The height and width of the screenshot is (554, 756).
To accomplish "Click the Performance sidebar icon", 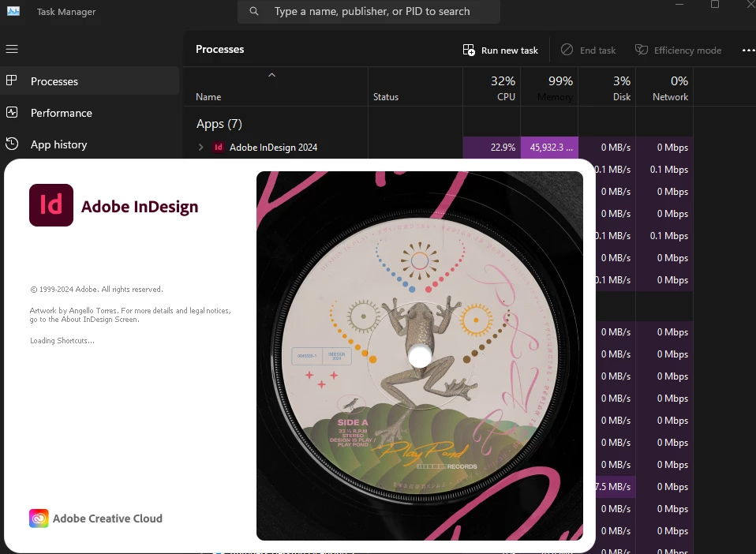I will 12,112.
